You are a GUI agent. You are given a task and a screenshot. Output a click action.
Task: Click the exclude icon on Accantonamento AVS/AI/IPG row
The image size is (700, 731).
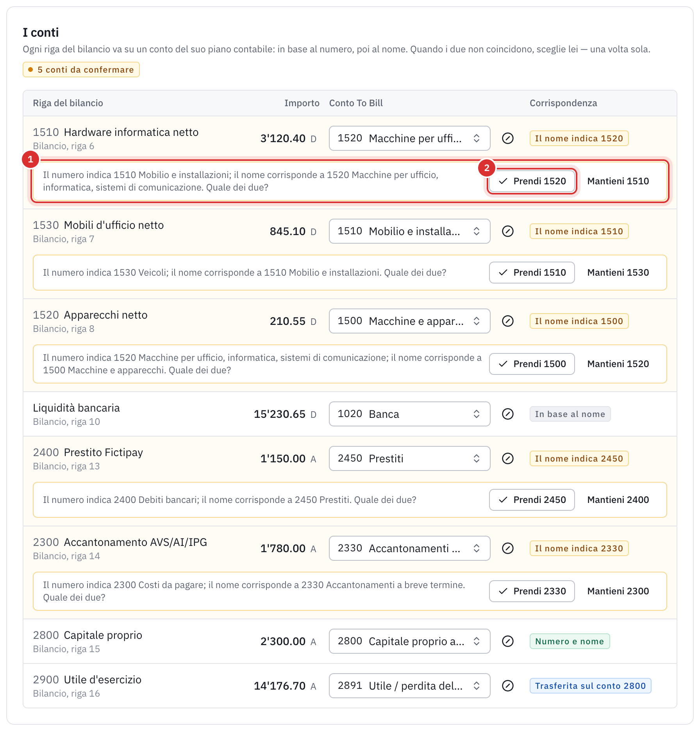click(507, 548)
